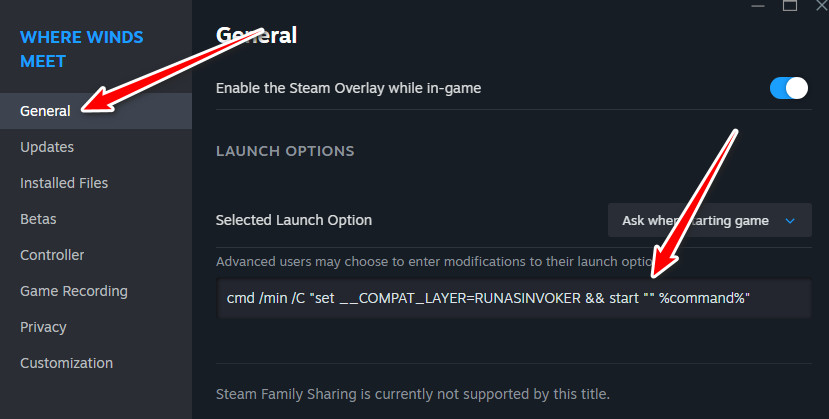Screen dimensions: 829x419
Task: Click the WHERE WINDS MEET game title
Action: (x=82, y=49)
